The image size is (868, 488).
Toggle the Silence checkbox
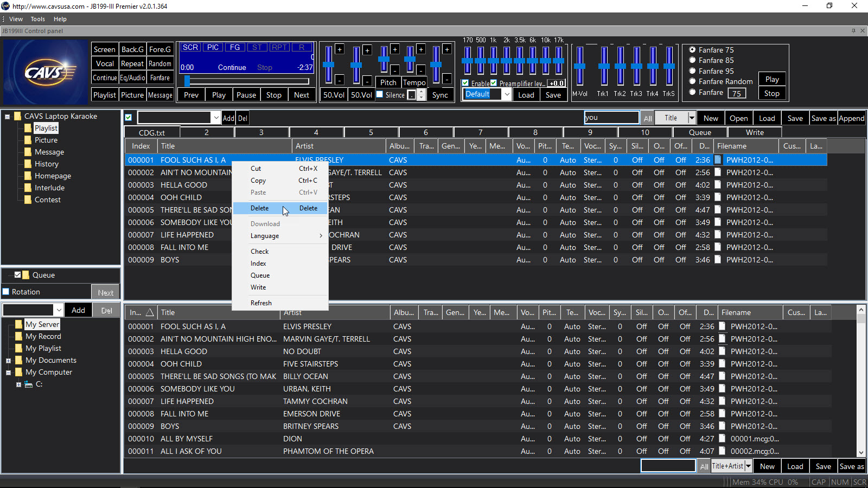pos(380,94)
